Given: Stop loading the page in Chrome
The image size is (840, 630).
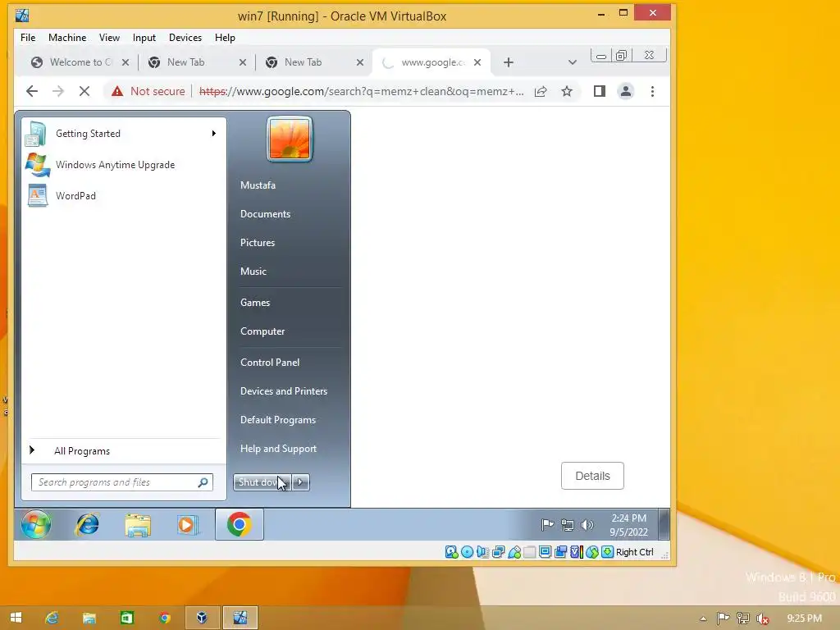Looking at the screenshot, I should (84, 91).
